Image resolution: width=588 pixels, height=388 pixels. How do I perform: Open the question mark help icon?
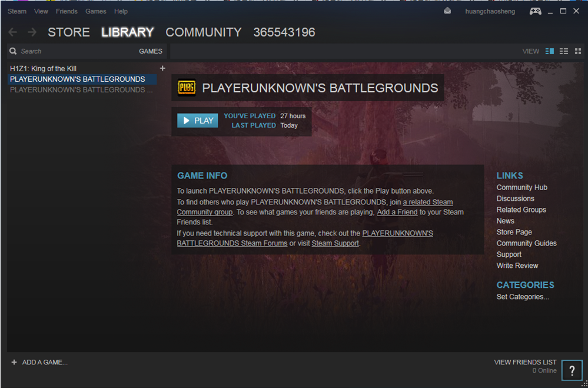coord(572,370)
